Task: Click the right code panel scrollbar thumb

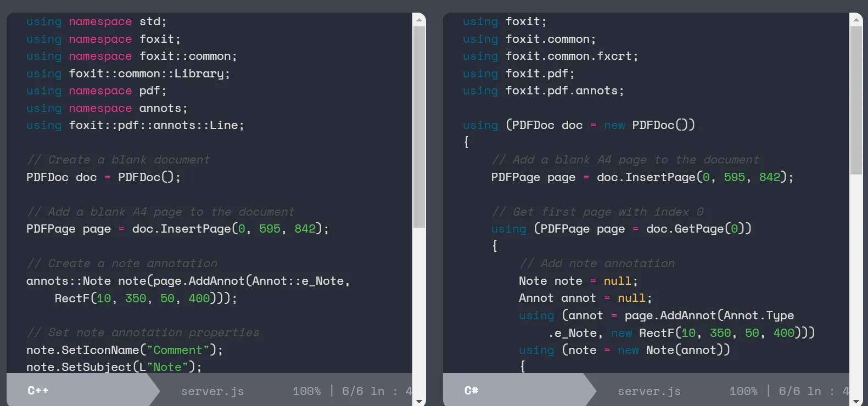Action: point(856,100)
